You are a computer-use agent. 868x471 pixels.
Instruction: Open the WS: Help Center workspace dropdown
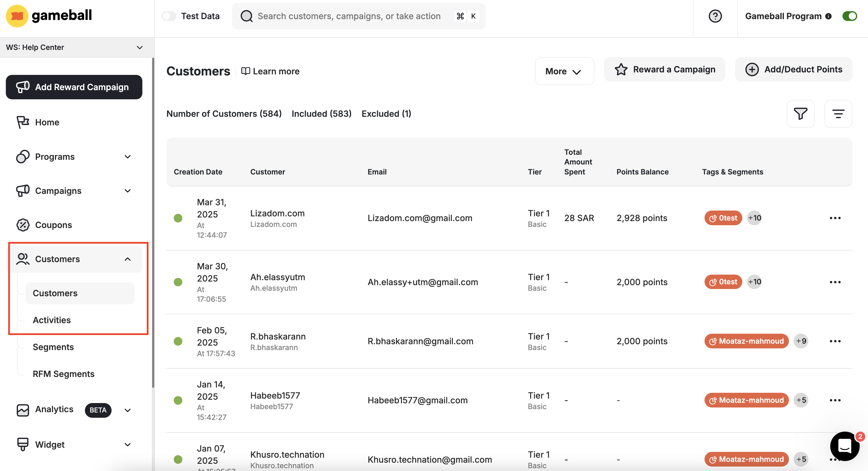point(74,47)
